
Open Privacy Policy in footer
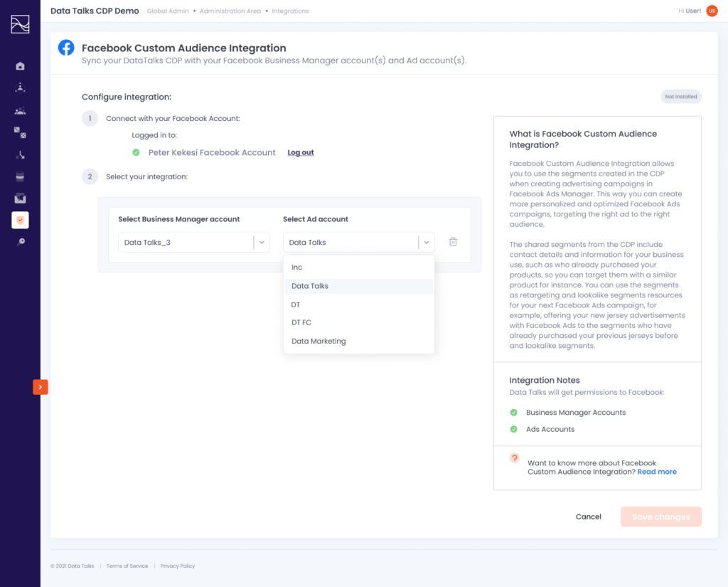178,566
